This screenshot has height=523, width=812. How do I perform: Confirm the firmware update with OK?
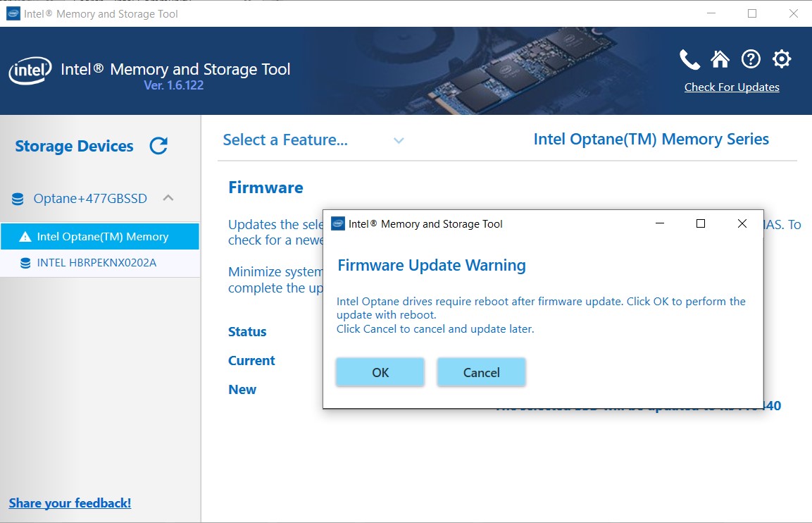click(380, 372)
